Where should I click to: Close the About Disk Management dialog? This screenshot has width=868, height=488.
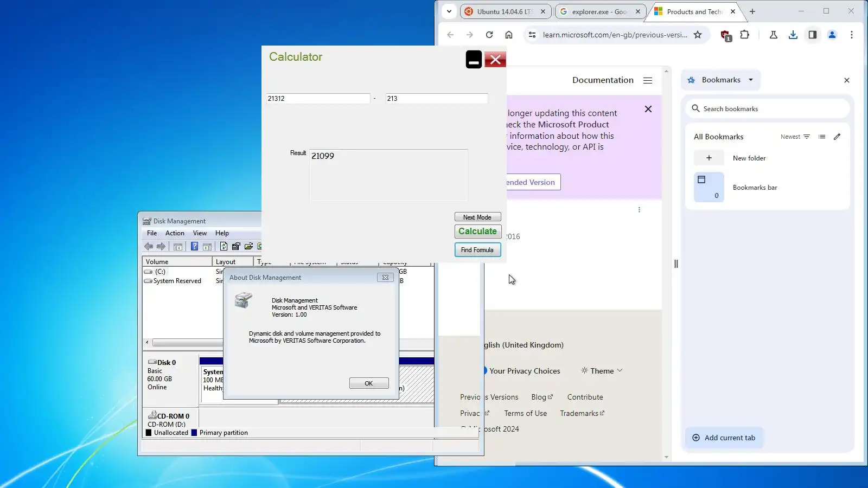point(385,277)
